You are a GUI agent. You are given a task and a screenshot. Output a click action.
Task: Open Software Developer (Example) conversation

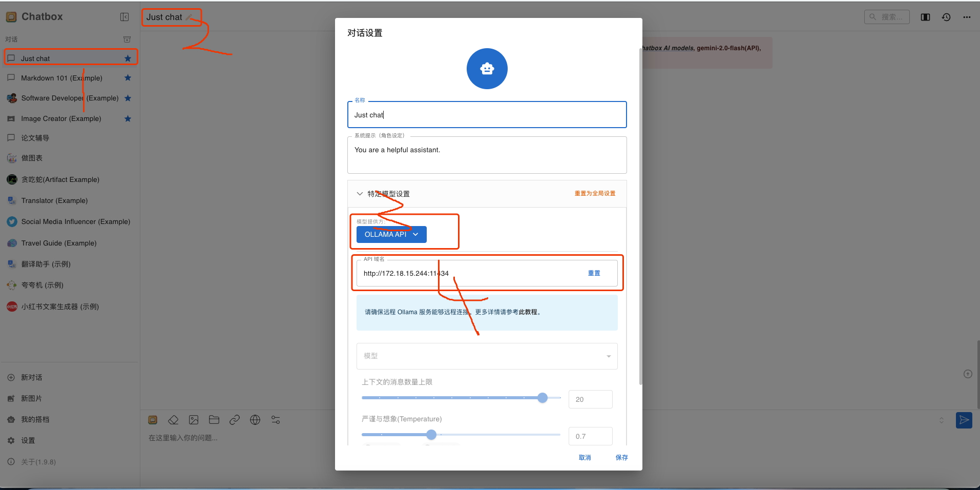(71, 98)
